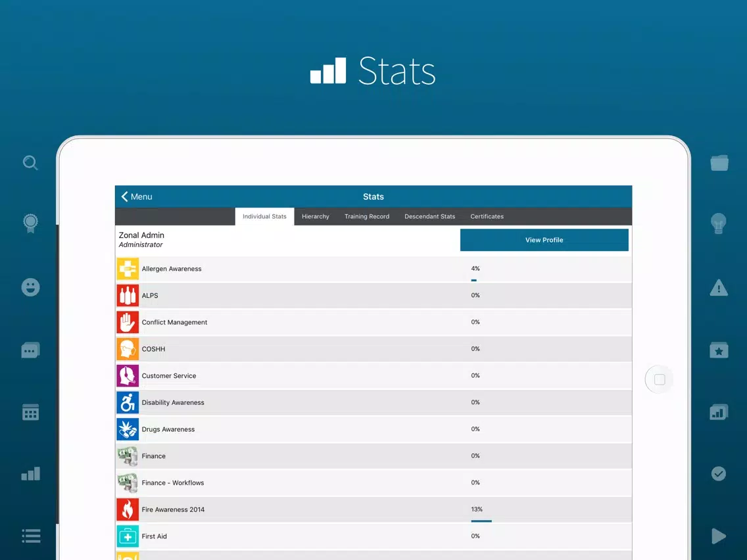Click the smiley face icon
The image size is (747, 560).
click(30, 287)
